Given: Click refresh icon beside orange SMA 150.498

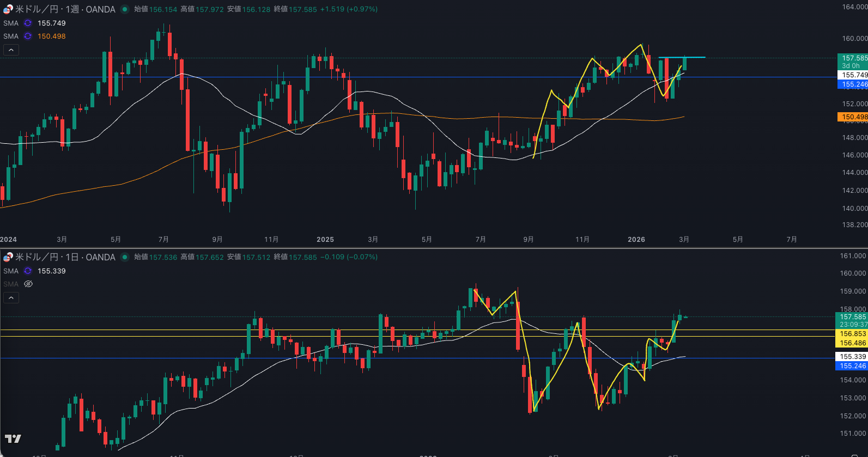Looking at the screenshot, I should [28, 36].
